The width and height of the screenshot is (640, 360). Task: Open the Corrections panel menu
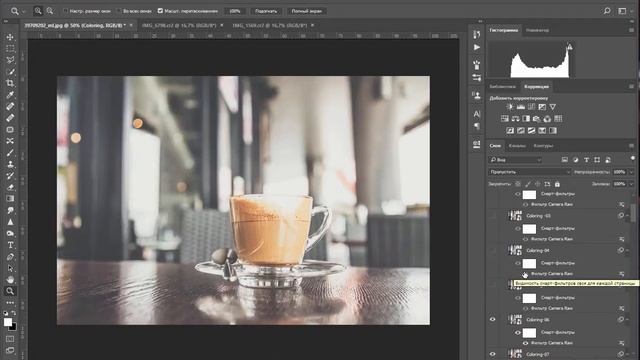pos(631,87)
